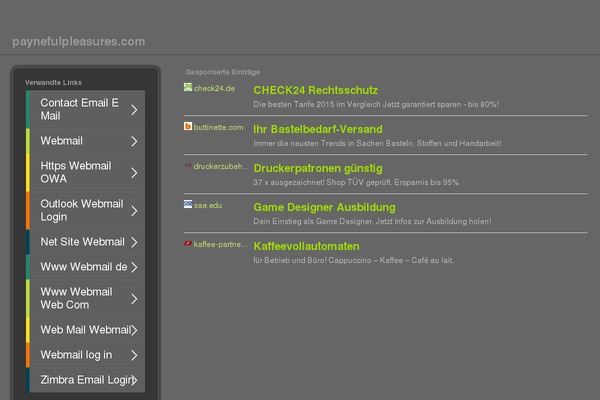Click the 'Verwandte Links' heading
The width and height of the screenshot is (600, 400).
[53, 83]
